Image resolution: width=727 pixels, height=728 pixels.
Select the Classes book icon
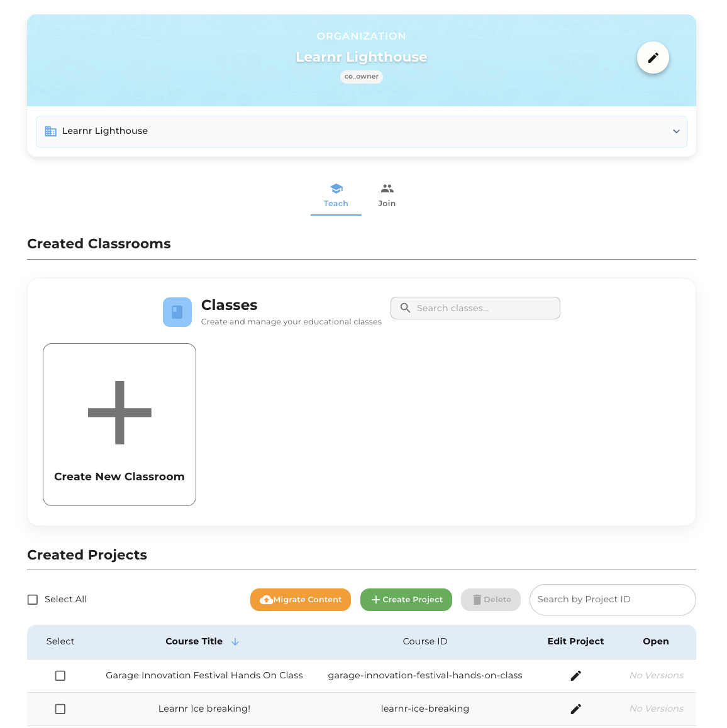177,312
